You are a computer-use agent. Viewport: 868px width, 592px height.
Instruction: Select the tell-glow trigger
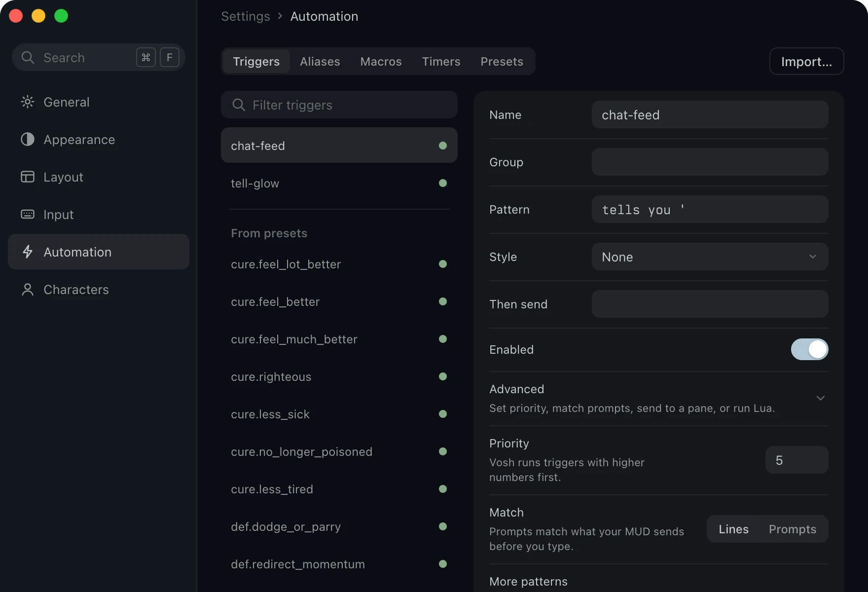339,183
